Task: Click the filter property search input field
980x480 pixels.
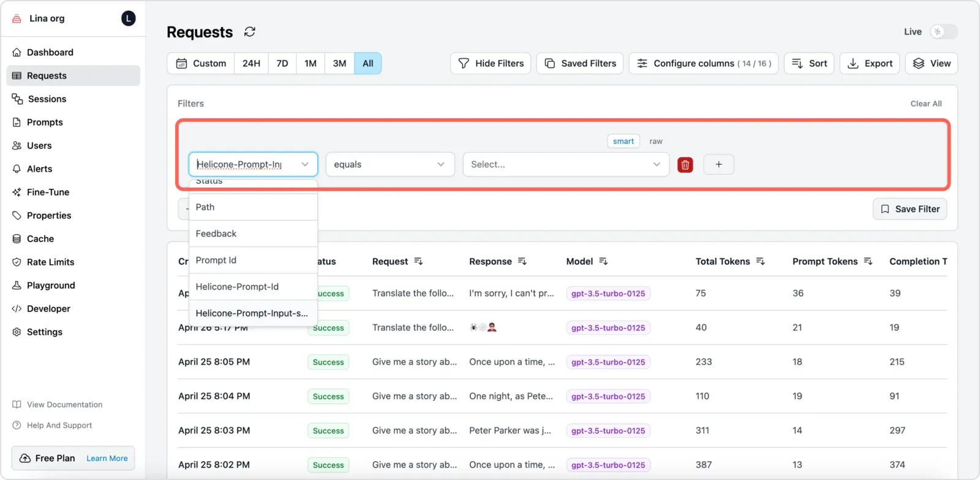Action: pyautogui.click(x=246, y=164)
